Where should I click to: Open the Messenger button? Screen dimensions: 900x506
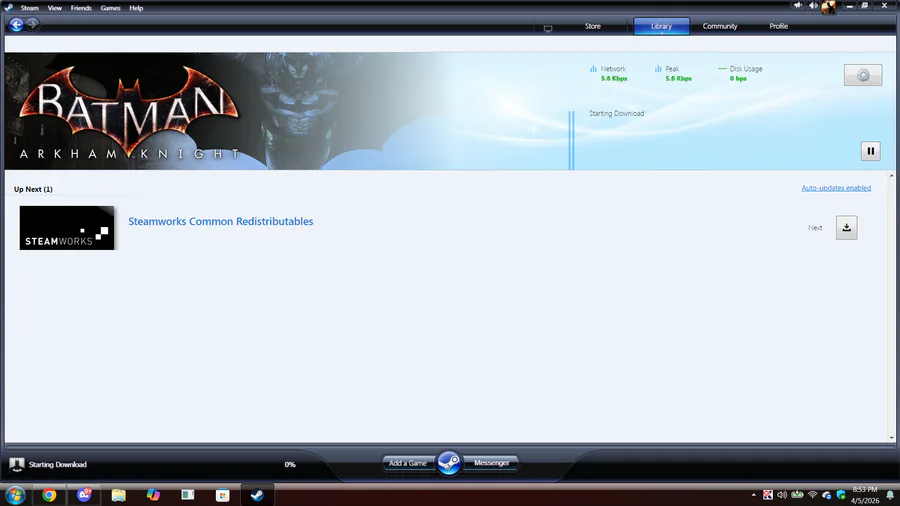click(491, 463)
